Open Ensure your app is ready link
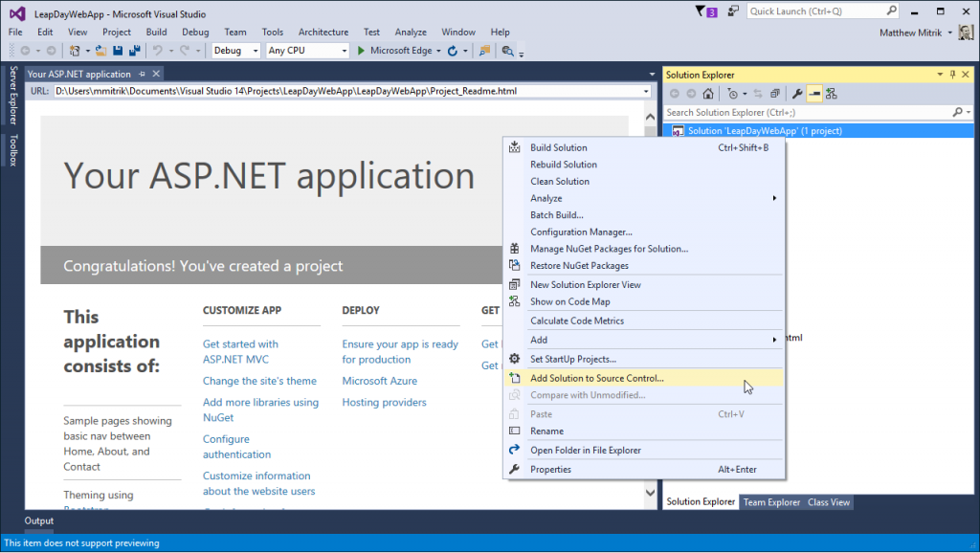The width and height of the screenshot is (980, 553). click(400, 352)
